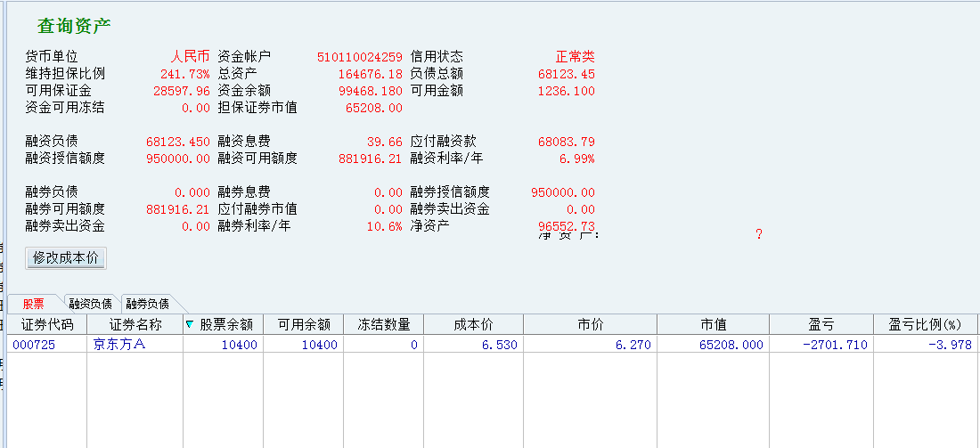Click 可用保证金 value 28597.96
This screenshot has height=448, width=980.
pyautogui.click(x=181, y=91)
